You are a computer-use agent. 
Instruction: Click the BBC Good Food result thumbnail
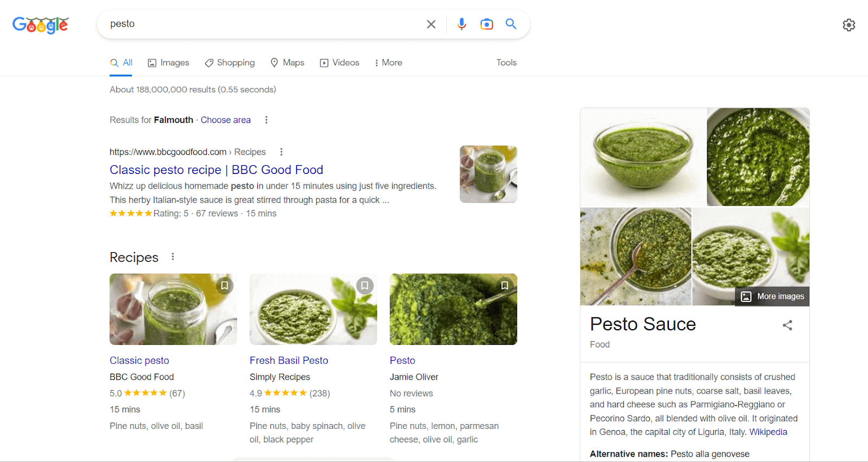(488, 174)
